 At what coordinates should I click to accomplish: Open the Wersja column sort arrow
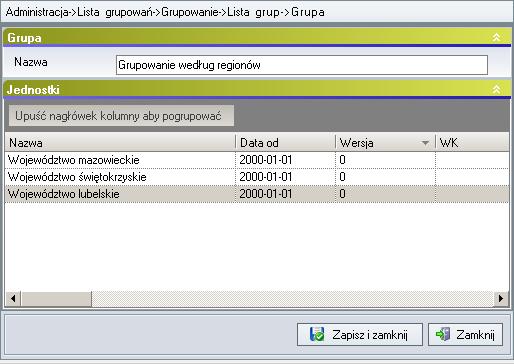[425, 143]
